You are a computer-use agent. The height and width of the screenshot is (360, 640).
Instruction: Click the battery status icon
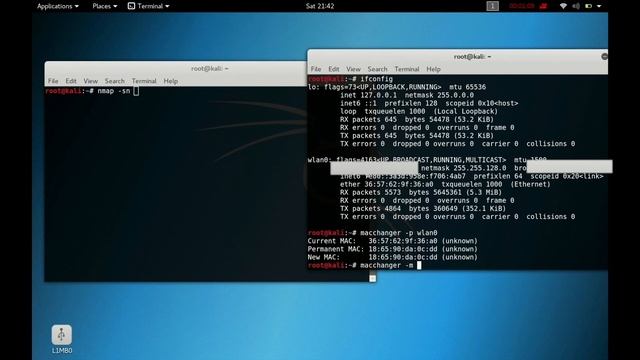pos(588,6)
